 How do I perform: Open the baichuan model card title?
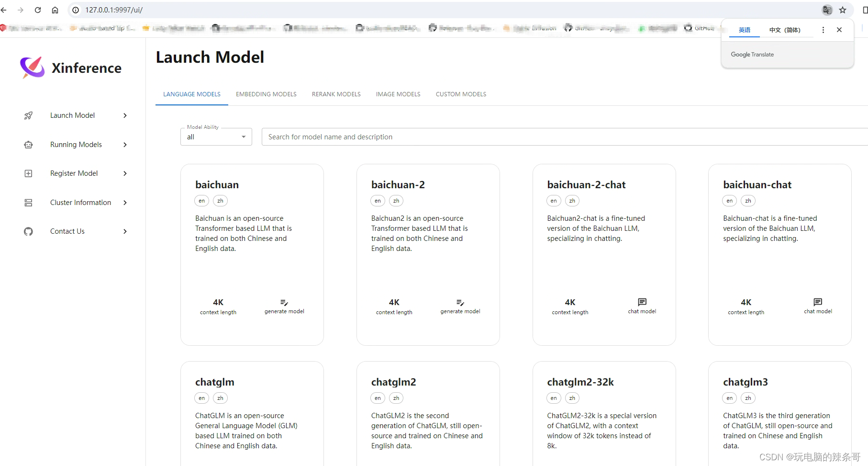pyautogui.click(x=217, y=185)
